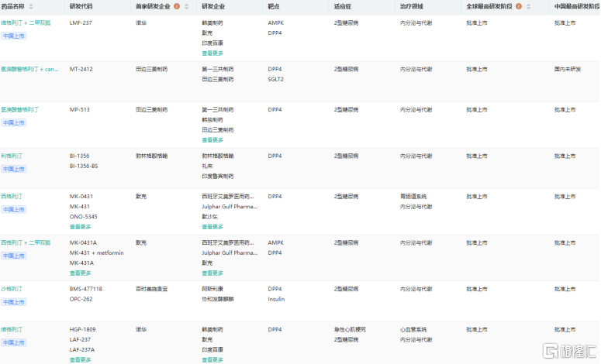Open the 利格列汀 drug link
601x364 pixels.
(12, 156)
